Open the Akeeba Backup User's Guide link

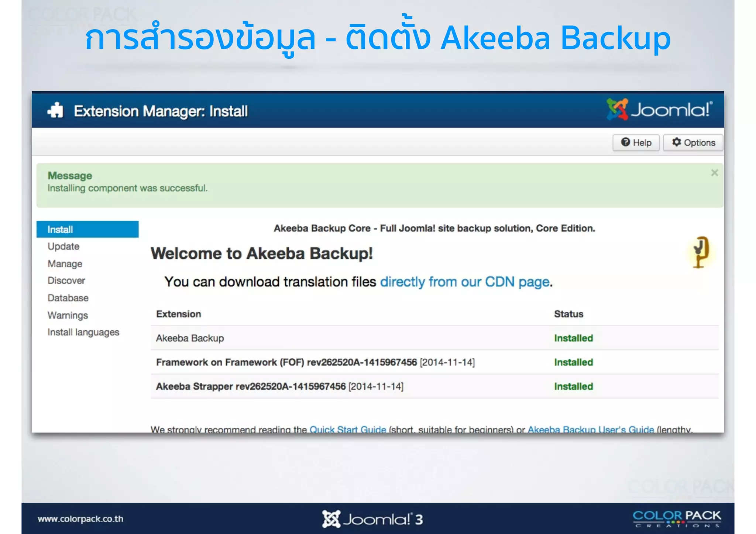click(x=591, y=429)
